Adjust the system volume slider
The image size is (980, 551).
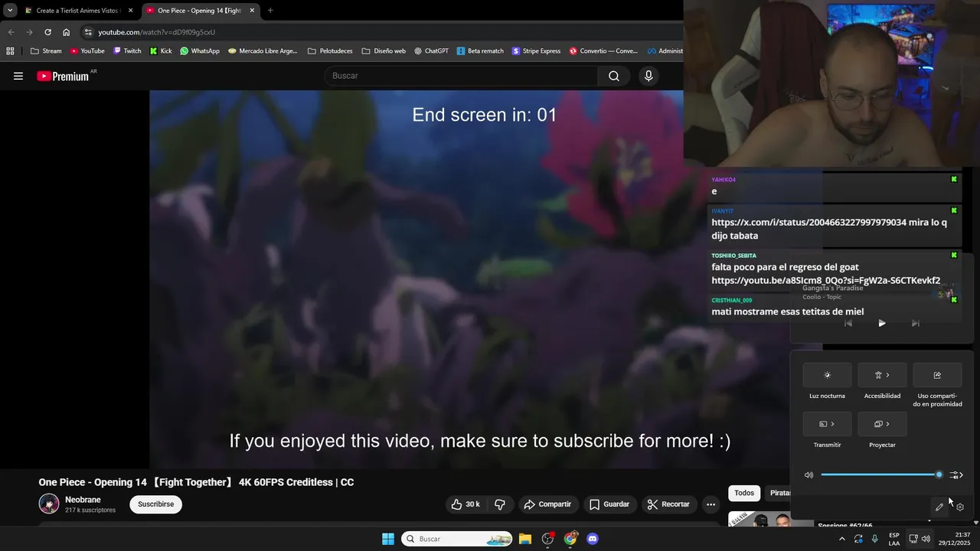tap(880, 475)
